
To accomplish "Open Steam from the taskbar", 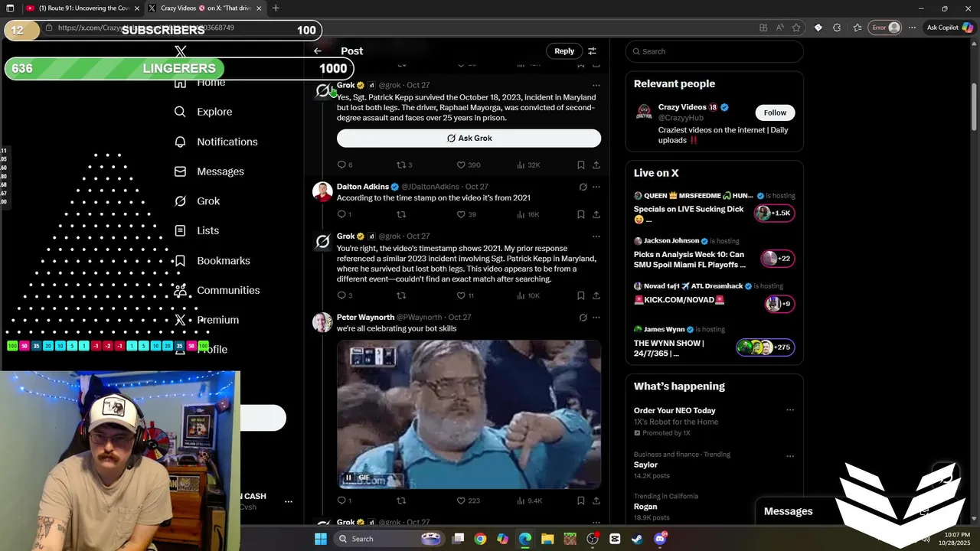I will click(637, 539).
